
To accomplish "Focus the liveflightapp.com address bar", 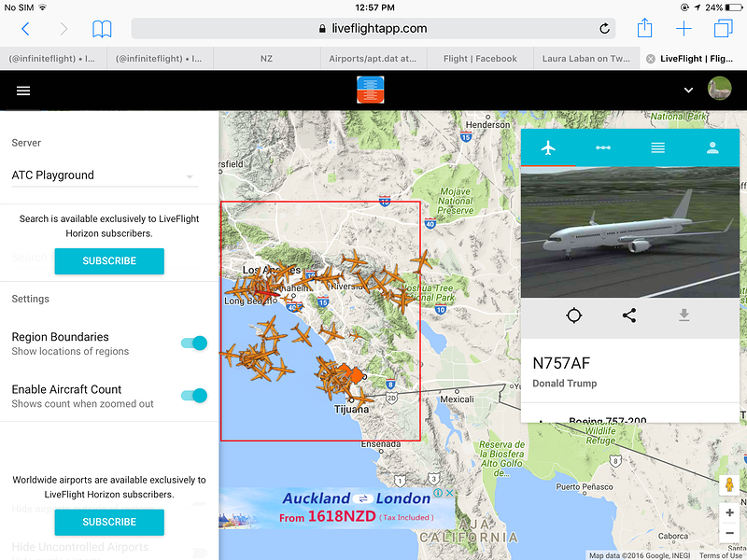I will point(373,29).
